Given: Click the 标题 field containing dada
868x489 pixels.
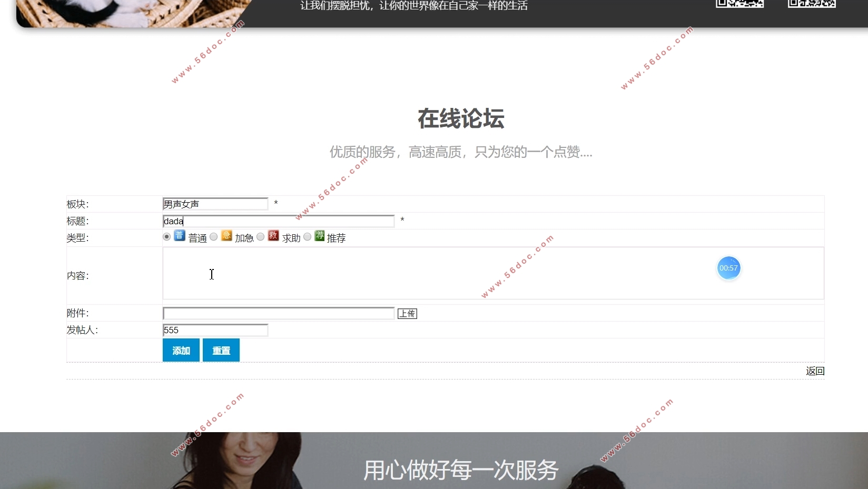Looking at the screenshot, I should [279, 221].
